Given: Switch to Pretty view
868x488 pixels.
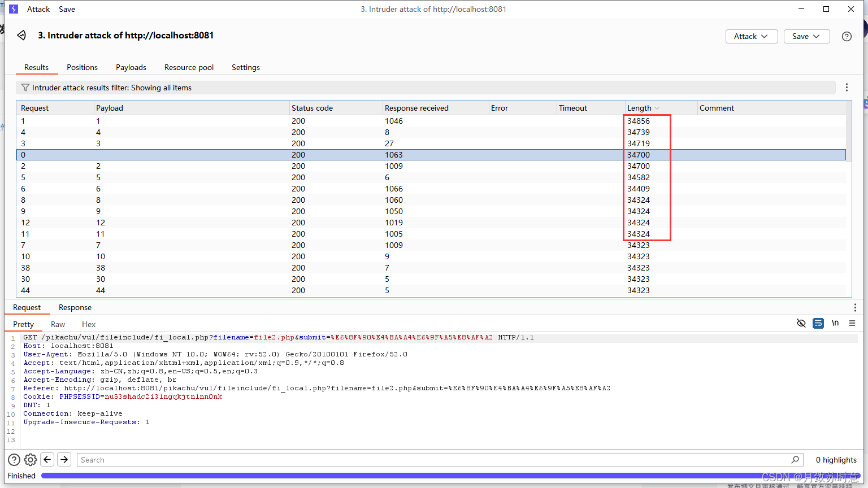Looking at the screenshot, I should tap(23, 324).
